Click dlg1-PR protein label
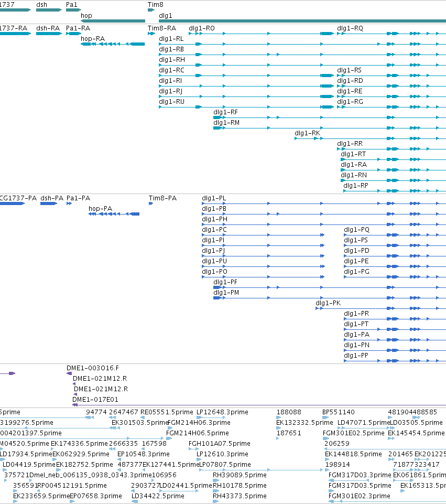446x504 pixels. [x=356, y=314]
